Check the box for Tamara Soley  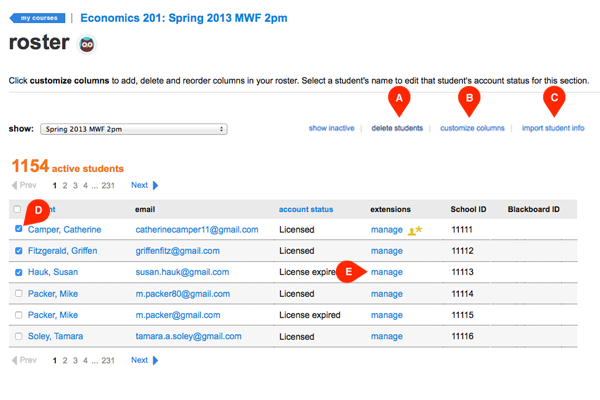click(x=17, y=336)
